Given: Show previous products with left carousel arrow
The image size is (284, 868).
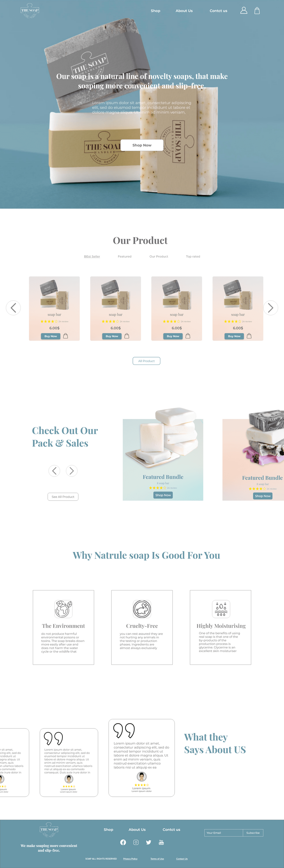Looking at the screenshot, I should [x=13, y=308].
